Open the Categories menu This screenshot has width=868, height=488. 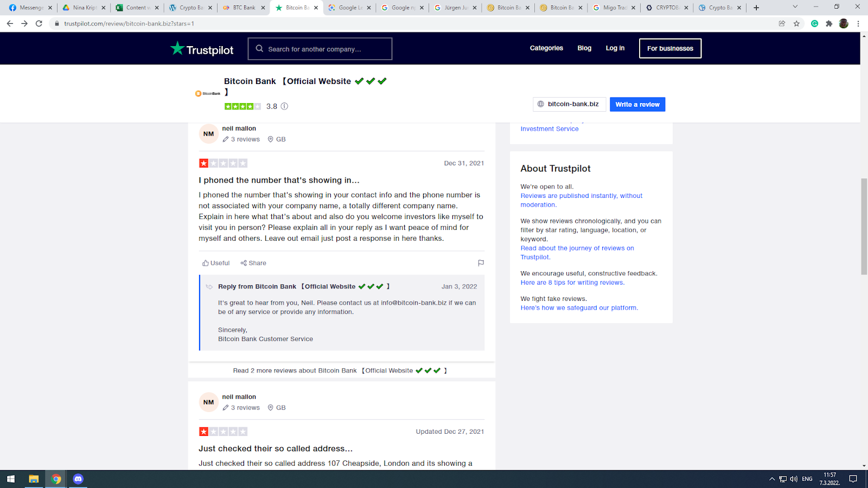pyautogui.click(x=546, y=48)
